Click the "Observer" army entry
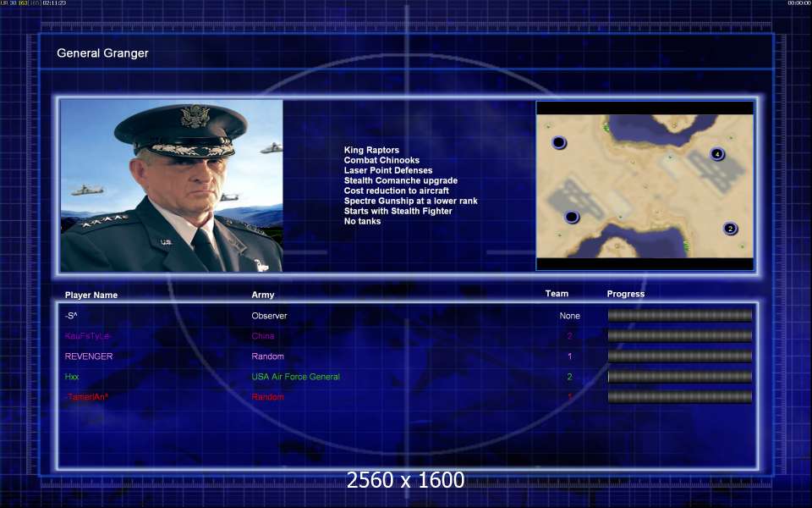Screen dimensions: 812x508 click(269, 316)
